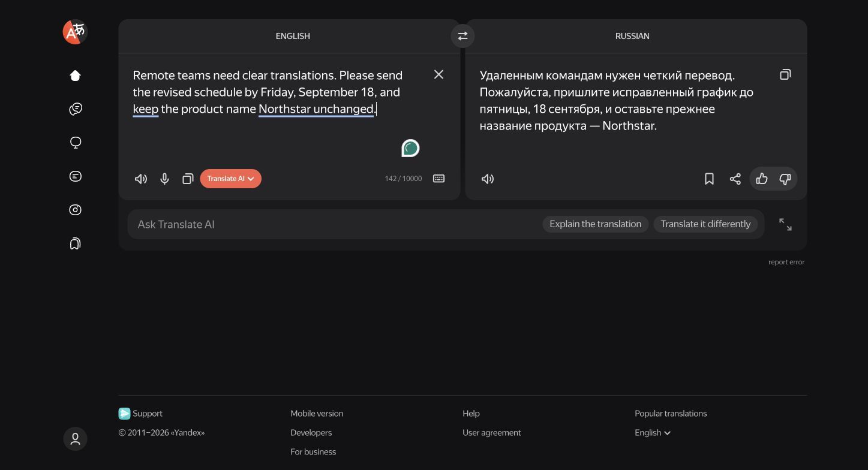The height and width of the screenshot is (470, 868).
Task: Open the sidebar text message icon
Action: click(75, 176)
